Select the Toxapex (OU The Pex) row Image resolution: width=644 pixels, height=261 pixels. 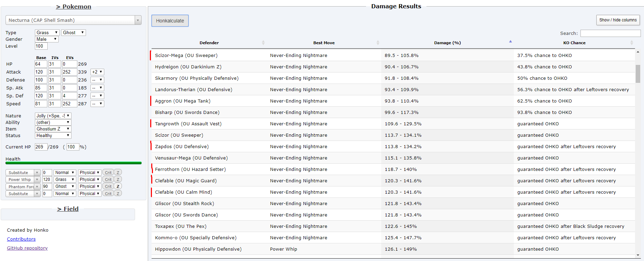pos(393,226)
